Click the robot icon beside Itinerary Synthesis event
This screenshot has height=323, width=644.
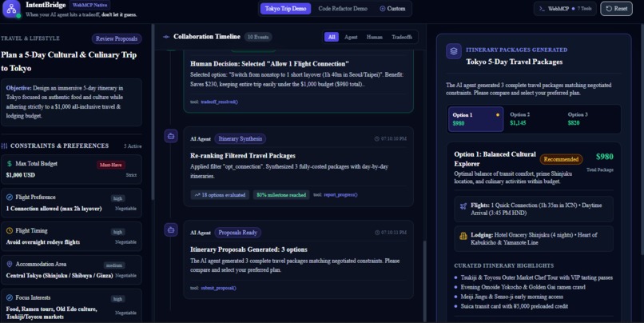pyautogui.click(x=171, y=136)
